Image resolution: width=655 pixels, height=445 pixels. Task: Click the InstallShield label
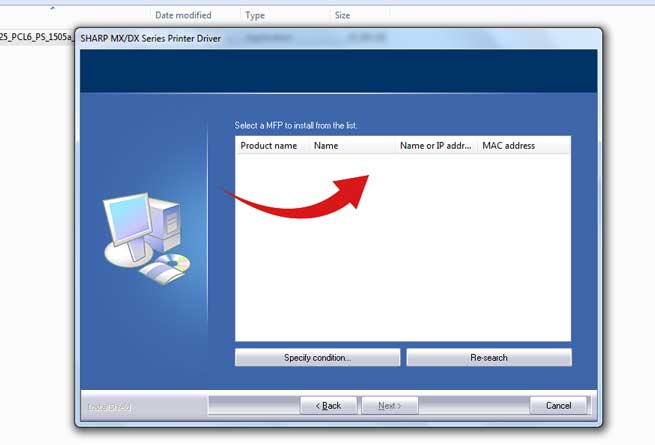(109, 407)
